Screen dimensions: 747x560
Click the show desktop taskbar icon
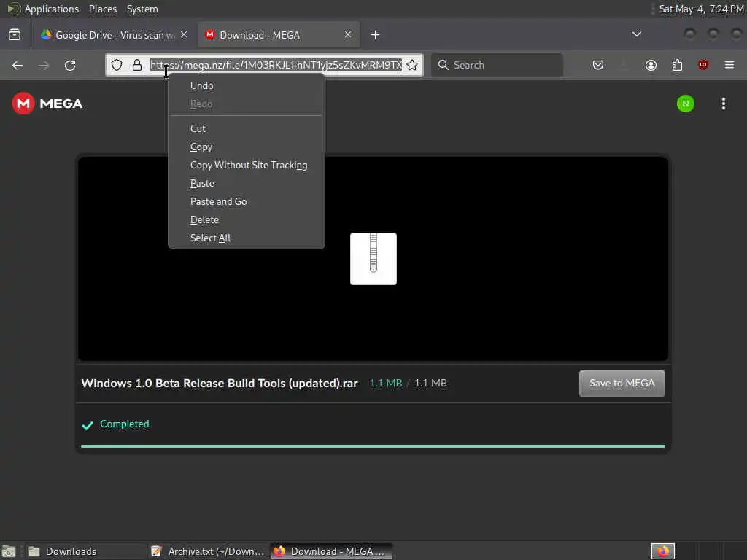point(9,551)
